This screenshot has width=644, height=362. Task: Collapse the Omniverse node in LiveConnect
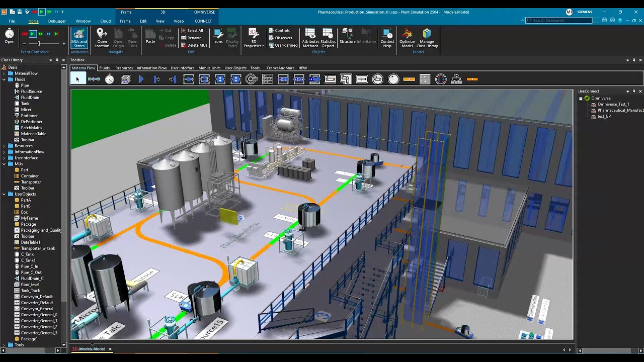click(x=581, y=98)
